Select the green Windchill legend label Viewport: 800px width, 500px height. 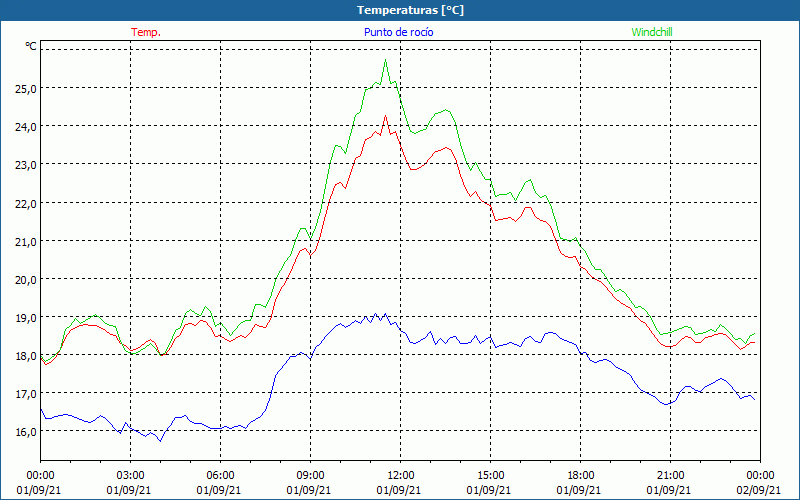click(x=652, y=32)
